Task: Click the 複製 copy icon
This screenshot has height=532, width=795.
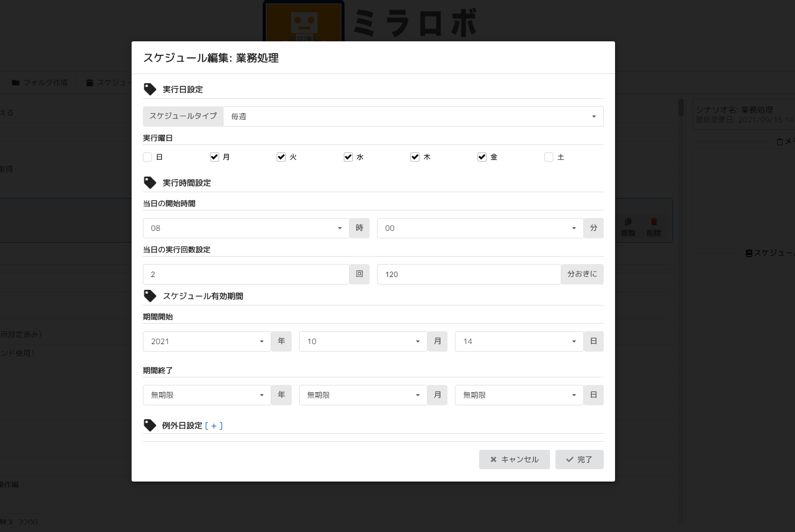Action: [628, 222]
